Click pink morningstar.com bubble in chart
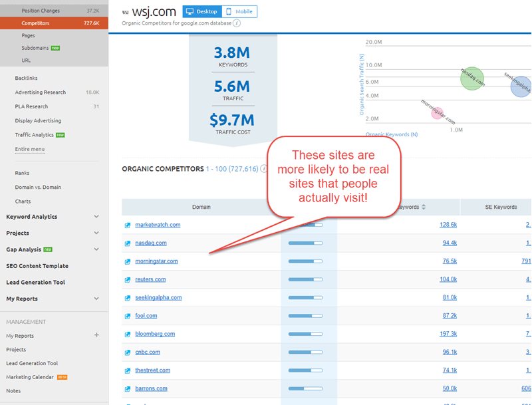Screen dimensions: 532x405 (438, 113)
